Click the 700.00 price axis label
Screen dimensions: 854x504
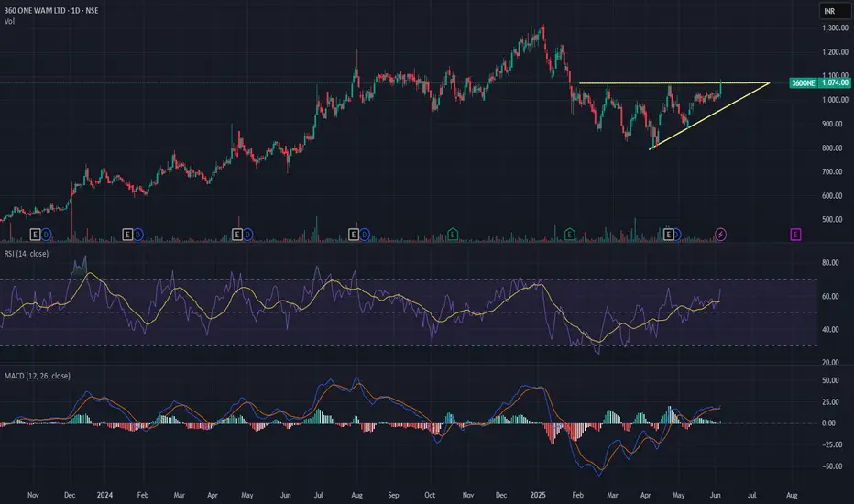point(832,171)
